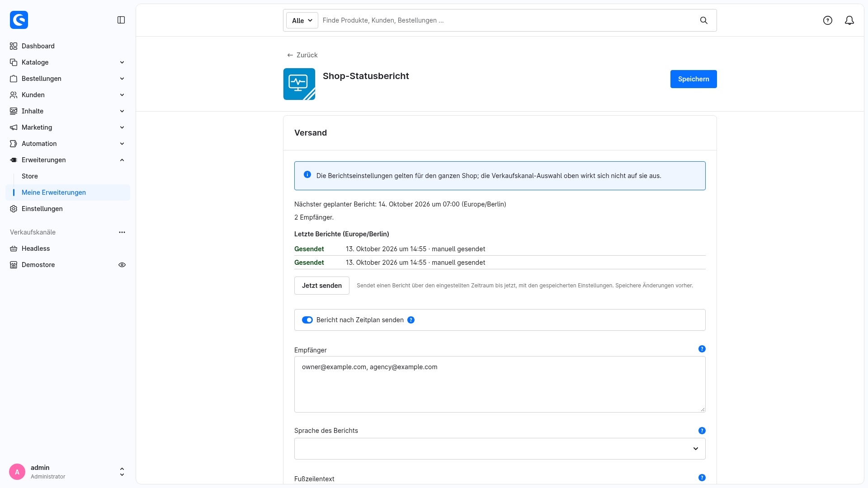The width and height of the screenshot is (868, 488).
Task: Open Sprache des Berichts dropdown
Action: pos(500,449)
